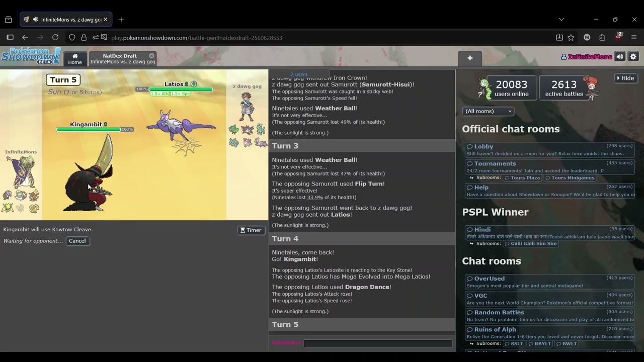Switch to the InfiniteMons vs. z dawg gog browser tab
Screen dimensions: 644x362
click(66, 20)
